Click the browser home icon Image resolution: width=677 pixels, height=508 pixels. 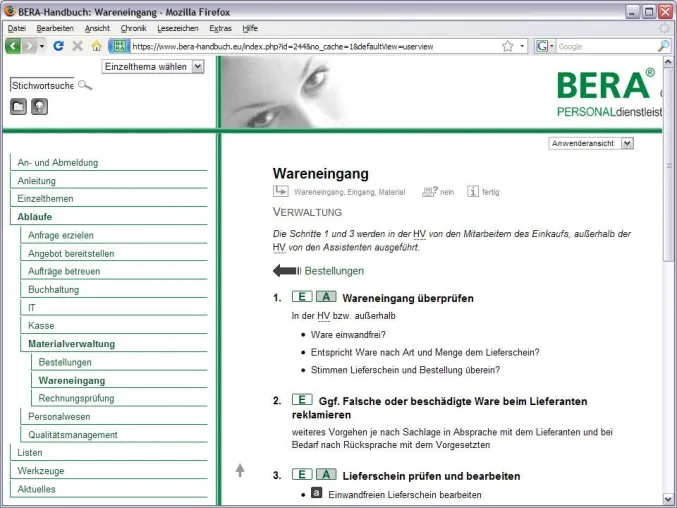97,46
